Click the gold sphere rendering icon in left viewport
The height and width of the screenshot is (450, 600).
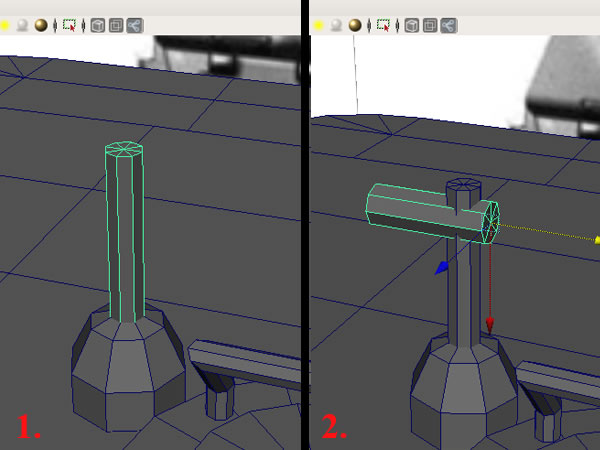tap(41, 25)
